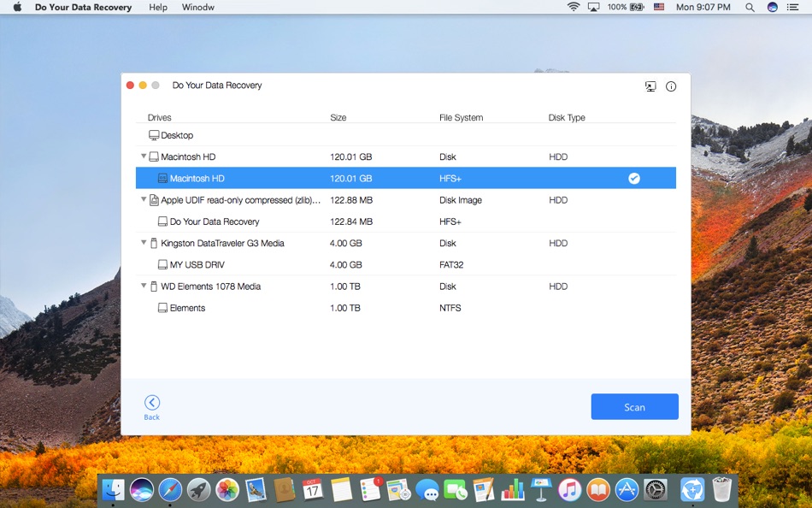Open the Trash in the dock
This screenshot has width=812, height=508.
tap(722, 489)
